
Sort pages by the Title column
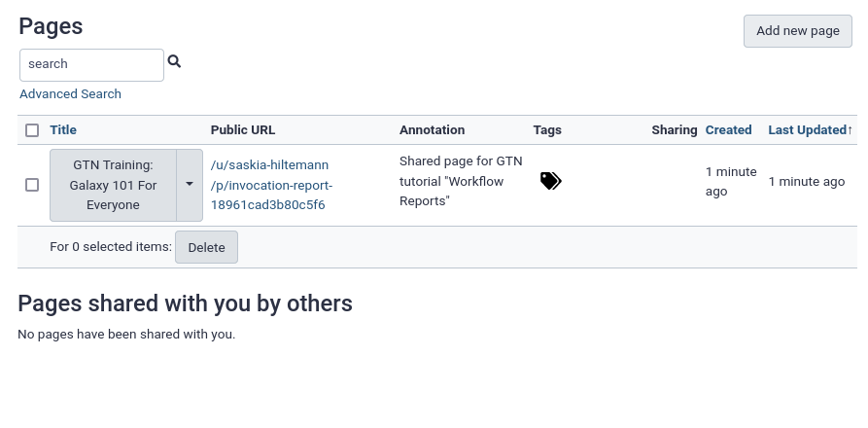pyautogui.click(x=63, y=130)
